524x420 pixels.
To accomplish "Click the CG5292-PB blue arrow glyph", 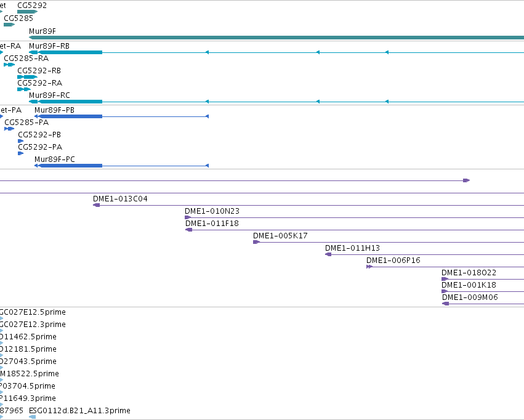I will point(21,141).
